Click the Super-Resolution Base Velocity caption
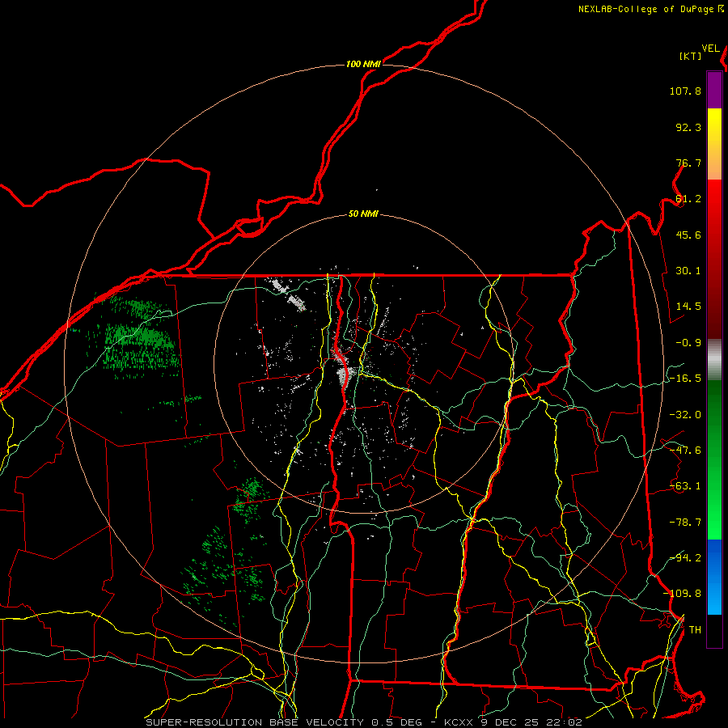This screenshot has width=728, height=728. pos(363,722)
